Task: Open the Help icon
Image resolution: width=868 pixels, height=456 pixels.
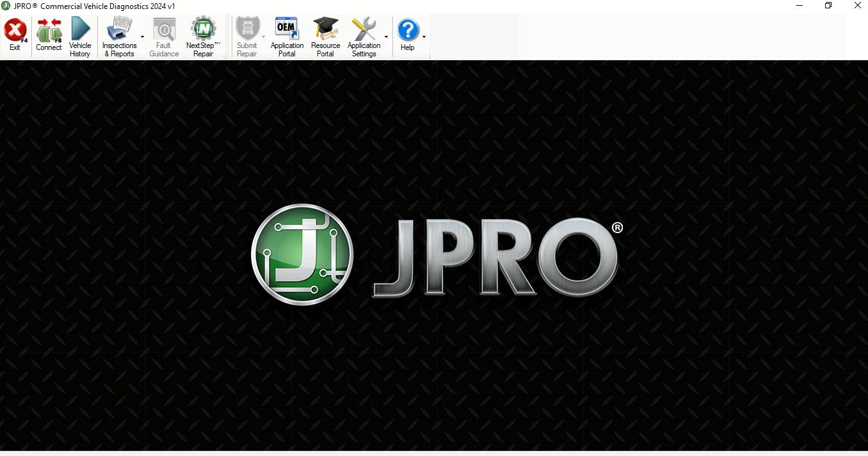Action: pyautogui.click(x=408, y=30)
